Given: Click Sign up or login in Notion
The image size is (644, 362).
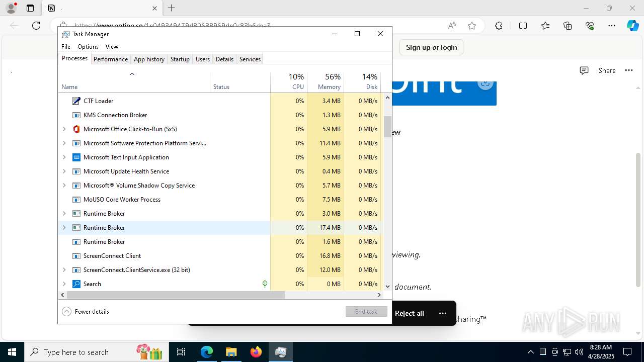Looking at the screenshot, I should click(x=431, y=47).
